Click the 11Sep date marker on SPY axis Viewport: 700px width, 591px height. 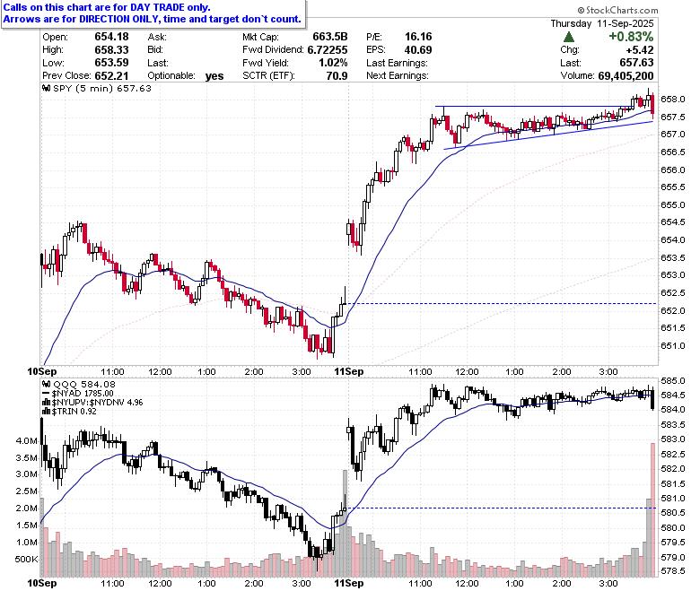349,371
